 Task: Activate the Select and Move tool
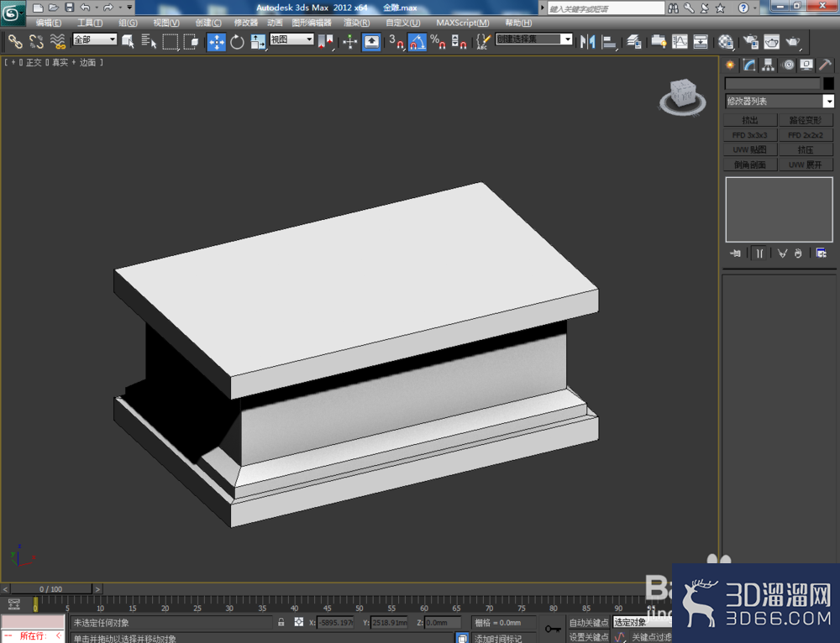[x=217, y=42]
